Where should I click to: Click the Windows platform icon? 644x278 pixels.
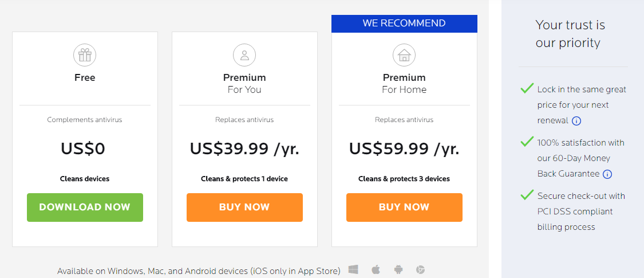pyautogui.click(x=354, y=269)
